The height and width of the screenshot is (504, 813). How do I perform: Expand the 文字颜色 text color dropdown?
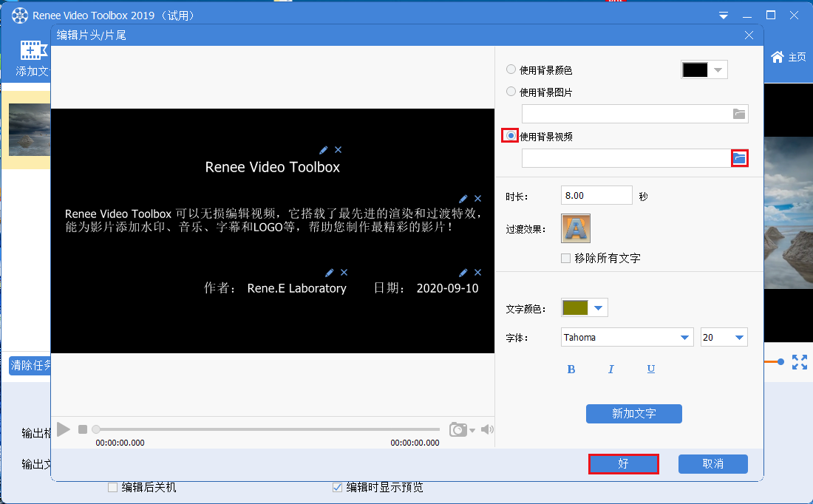[x=598, y=308]
